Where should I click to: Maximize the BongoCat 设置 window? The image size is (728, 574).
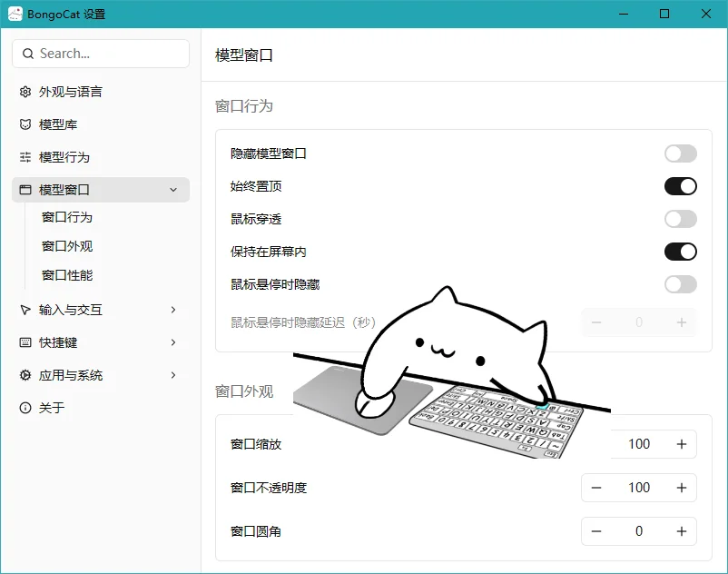(x=664, y=14)
